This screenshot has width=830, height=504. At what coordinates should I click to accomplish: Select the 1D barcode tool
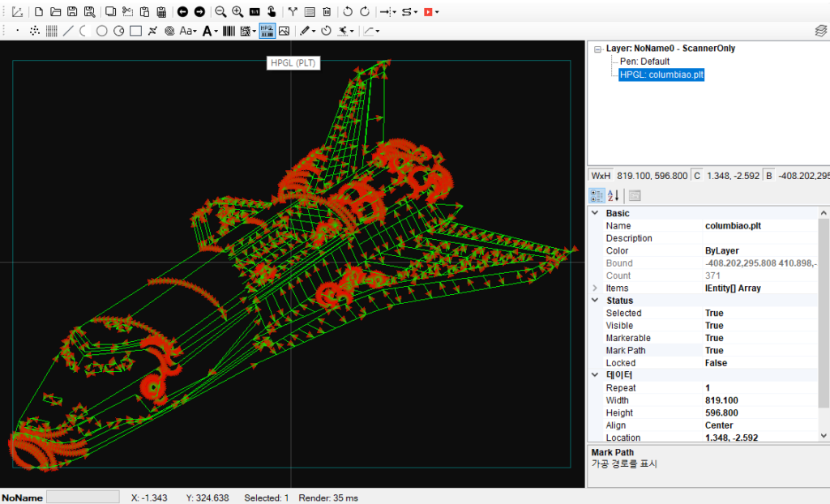pyautogui.click(x=229, y=31)
